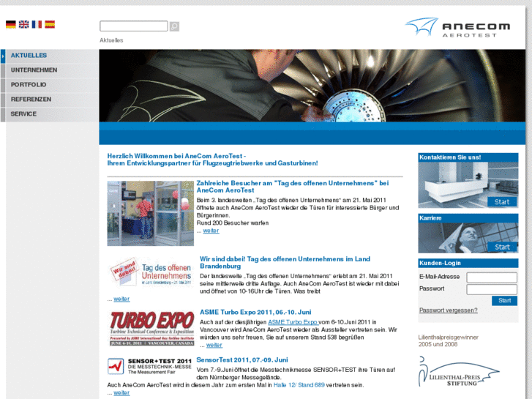Click the 'Halle 12/ Stand 689' link
532x399 pixels.
pos(299,385)
